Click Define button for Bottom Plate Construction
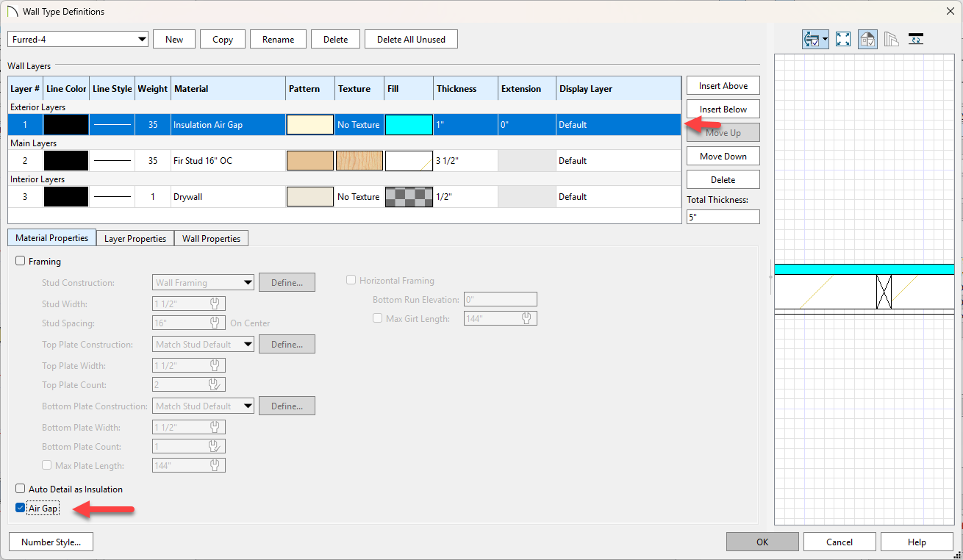This screenshot has width=963, height=560. coord(287,406)
